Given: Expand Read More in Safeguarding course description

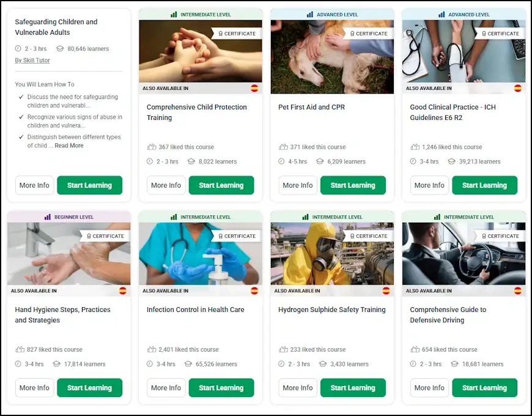Looking at the screenshot, I should [69, 146].
